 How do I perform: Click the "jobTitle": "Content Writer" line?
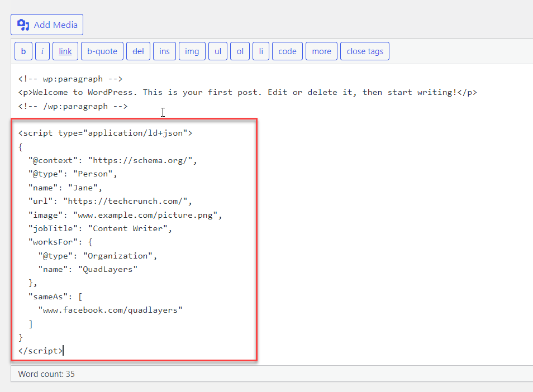point(100,228)
